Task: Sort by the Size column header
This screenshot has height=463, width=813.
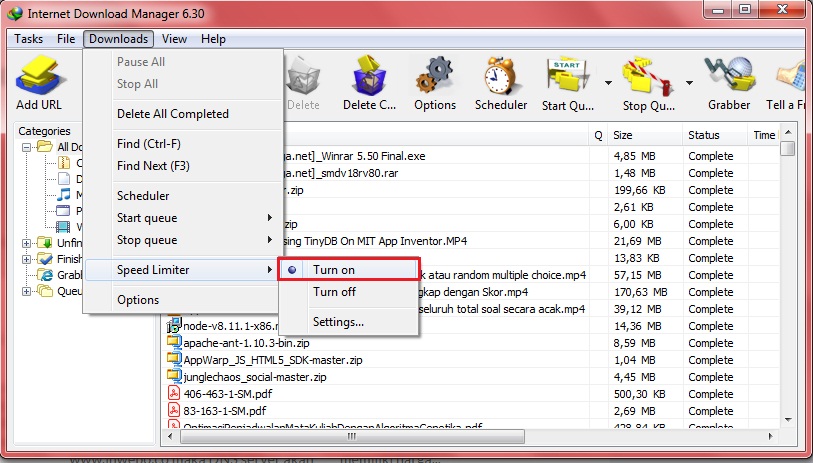Action: [x=646, y=135]
